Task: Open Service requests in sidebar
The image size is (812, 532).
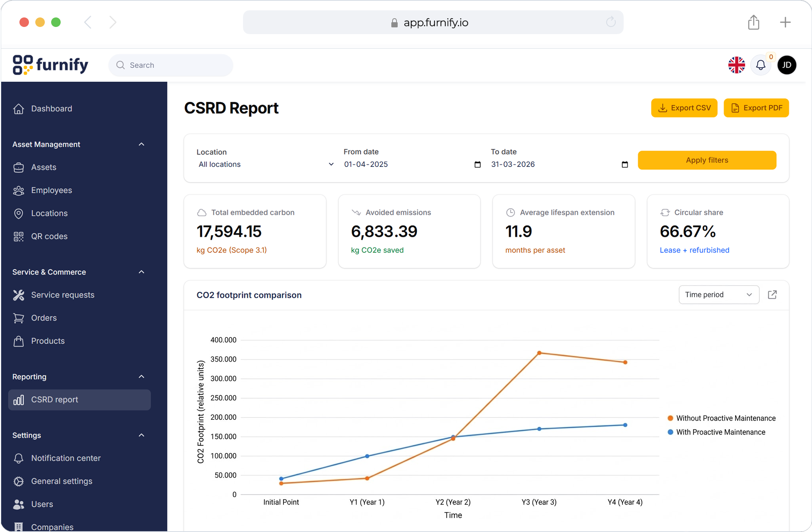Action: click(63, 295)
